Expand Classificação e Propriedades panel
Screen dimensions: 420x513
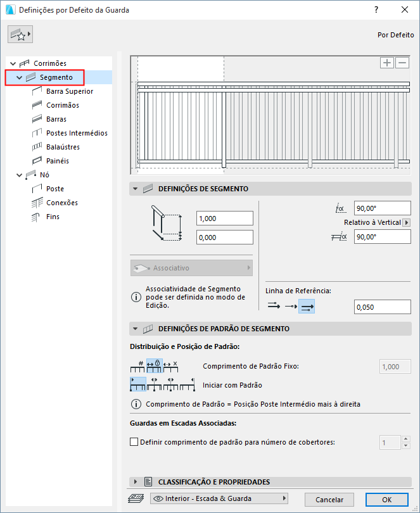click(x=135, y=482)
